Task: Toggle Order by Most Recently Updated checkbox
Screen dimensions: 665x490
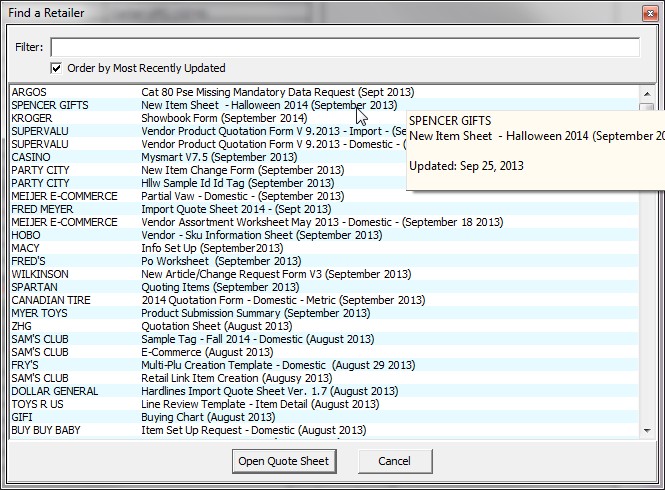Action: click(x=56, y=68)
